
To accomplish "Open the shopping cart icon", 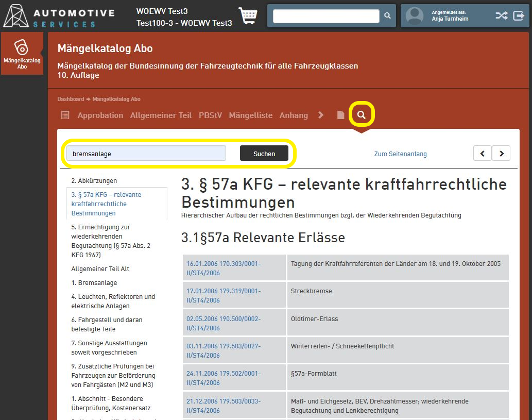I will (248, 16).
